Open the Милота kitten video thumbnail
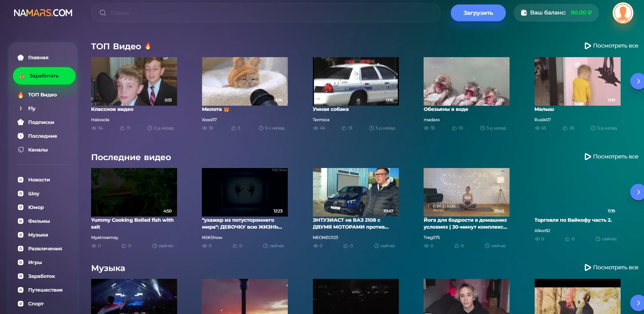The height and width of the screenshot is (314, 644). (244, 81)
